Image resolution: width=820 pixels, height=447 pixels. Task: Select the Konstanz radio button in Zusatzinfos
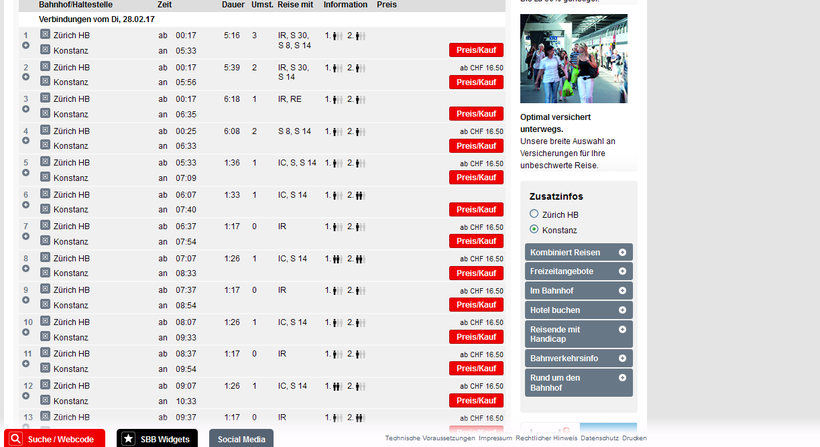click(x=534, y=229)
